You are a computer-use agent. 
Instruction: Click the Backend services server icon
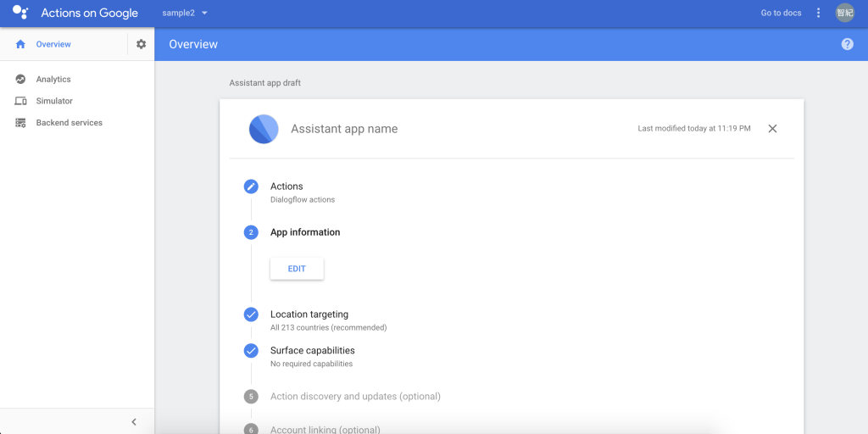pyautogui.click(x=20, y=123)
